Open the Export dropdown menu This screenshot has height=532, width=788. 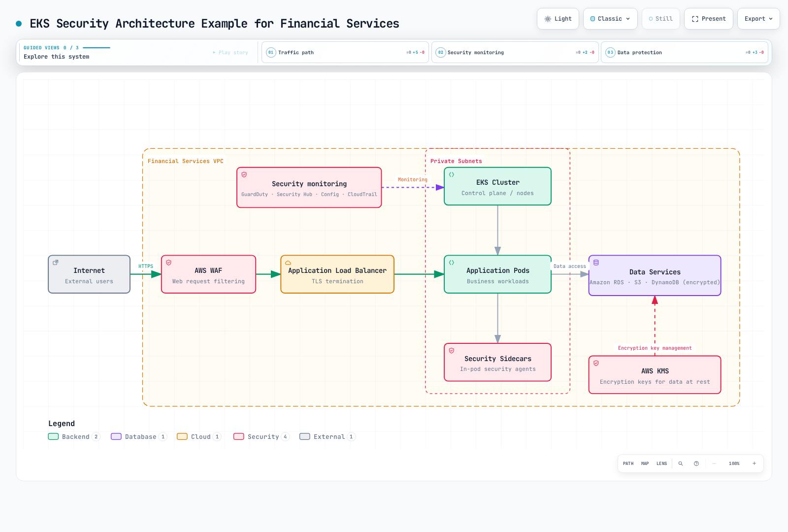pyautogui.click(x=758, y=19)
